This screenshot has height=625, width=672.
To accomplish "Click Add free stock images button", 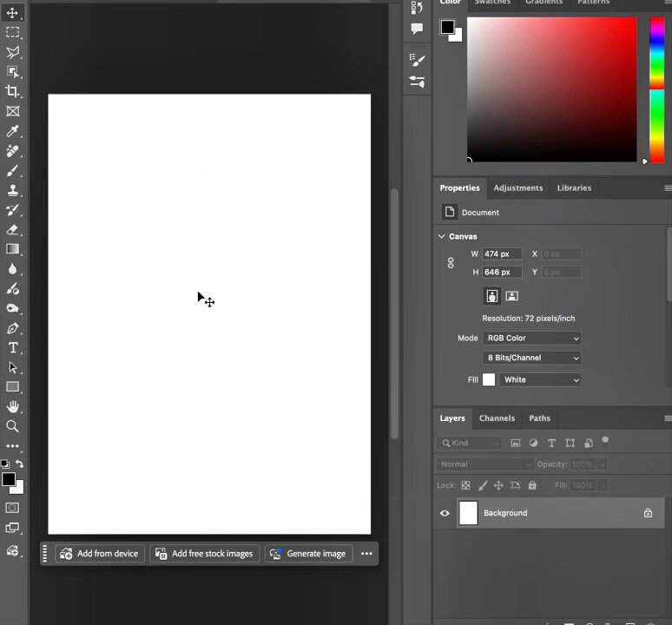I will (204, 554).
